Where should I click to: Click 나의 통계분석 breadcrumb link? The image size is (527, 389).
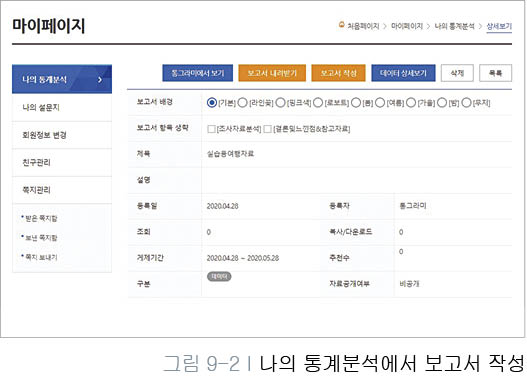pos(454,26)
